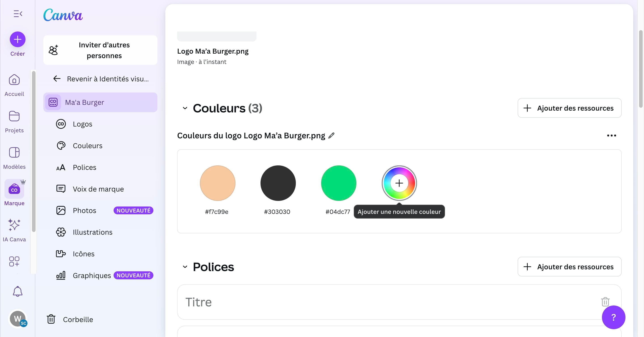
Task: Open the Projets panel
Action: pos(14,116)
